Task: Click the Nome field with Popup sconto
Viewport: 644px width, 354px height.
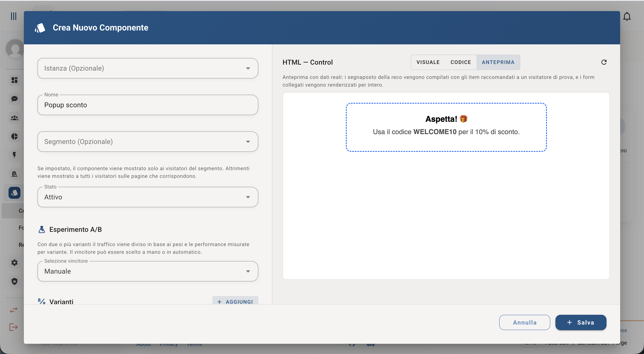Action: click(x=148, y=105)
